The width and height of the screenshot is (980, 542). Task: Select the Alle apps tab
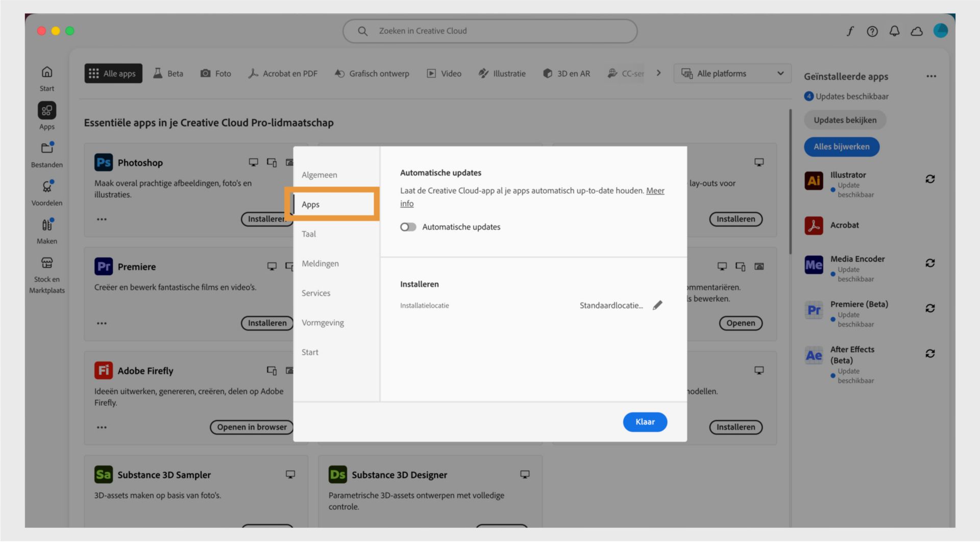click(113, 73)
